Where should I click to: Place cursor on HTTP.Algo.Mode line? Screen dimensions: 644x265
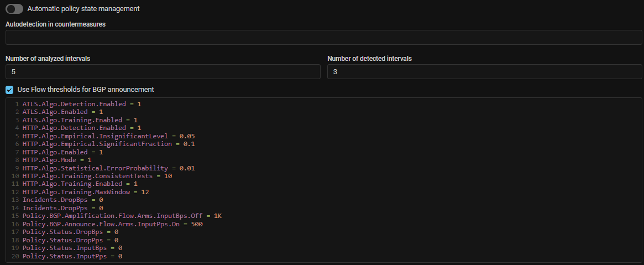(x=57, y=160)
